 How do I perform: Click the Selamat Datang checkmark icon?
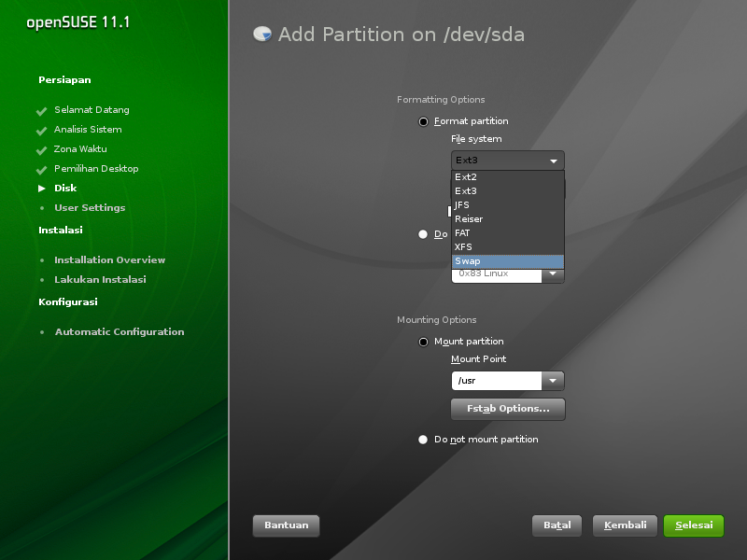click(x=41, y=111)
